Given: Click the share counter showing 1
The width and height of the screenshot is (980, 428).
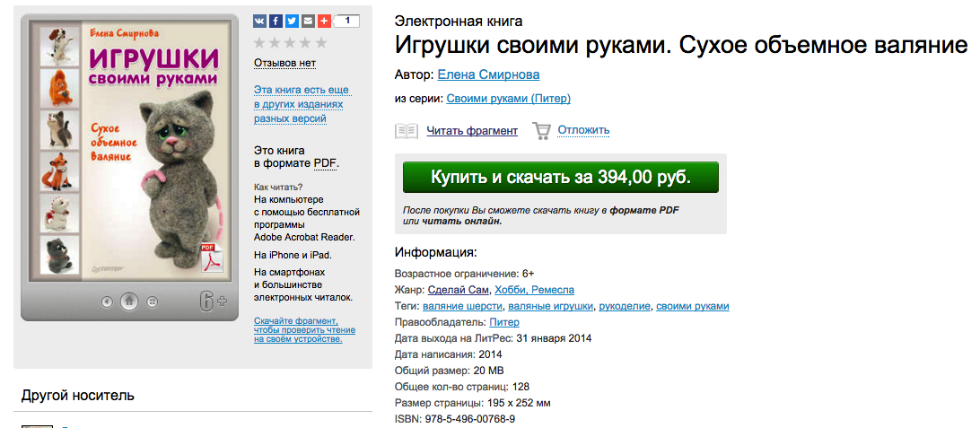Looking at the screenshot, I should 347,22.
